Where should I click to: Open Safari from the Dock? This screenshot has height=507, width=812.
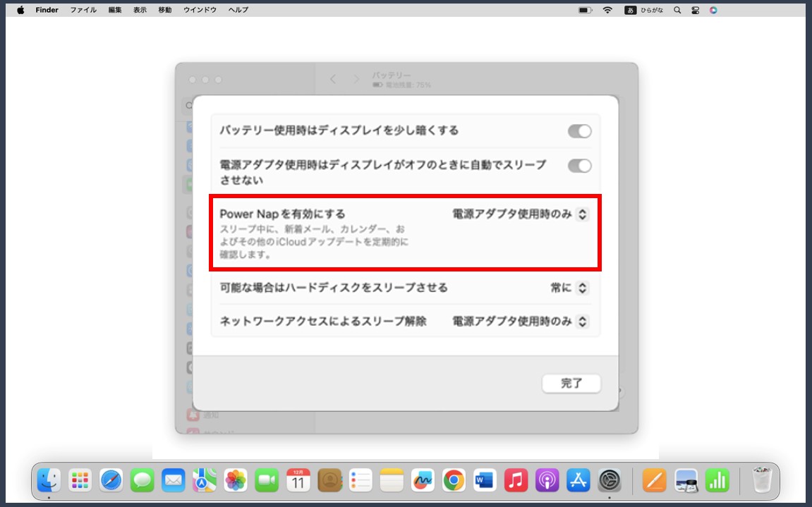pyautogui.click(x=111, y=481)
